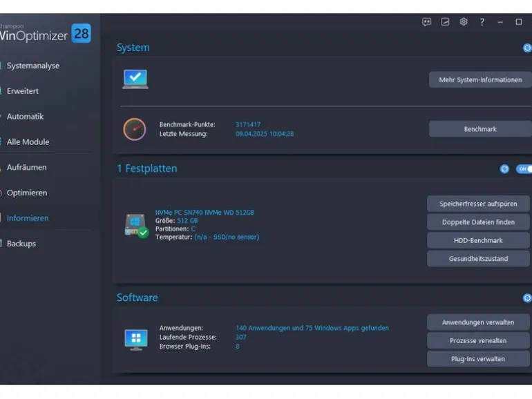Image resolution: width=532 pixels, height=399 pixels.
Task: Run HDD-Benchmark
Action: 478,240
